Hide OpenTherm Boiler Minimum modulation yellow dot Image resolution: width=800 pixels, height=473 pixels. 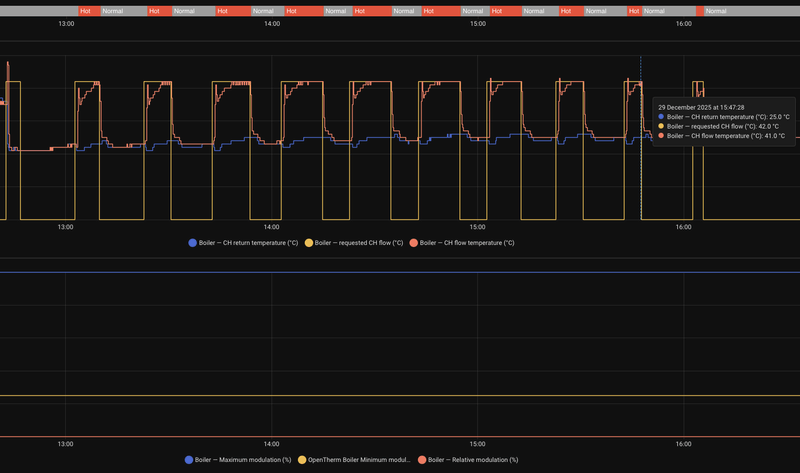click(302, 460)
